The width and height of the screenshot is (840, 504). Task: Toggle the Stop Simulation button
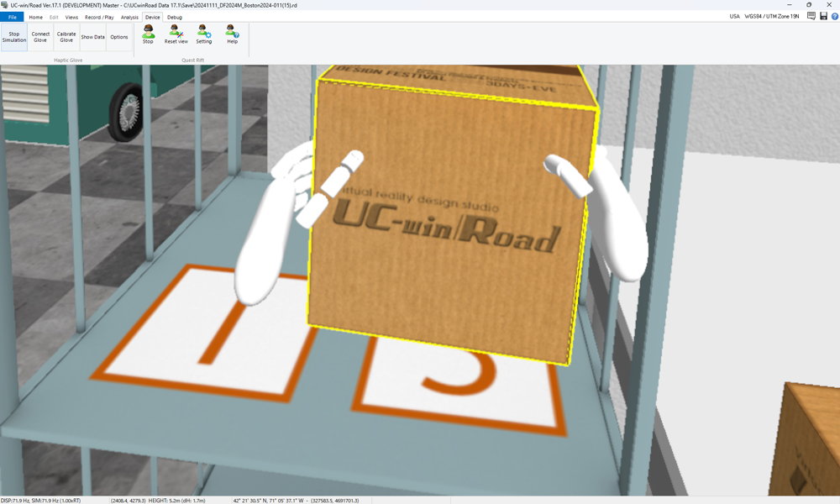(x=14, y=37)
